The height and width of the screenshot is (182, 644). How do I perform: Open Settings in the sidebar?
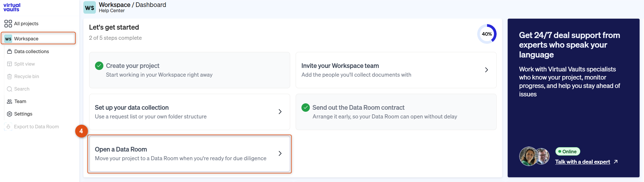tap(23, 114)
